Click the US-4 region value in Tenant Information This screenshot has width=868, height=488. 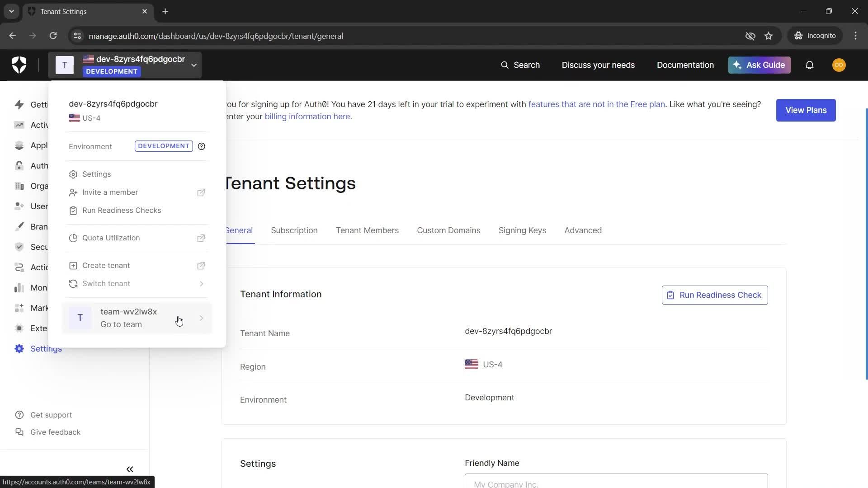(484, 365)
